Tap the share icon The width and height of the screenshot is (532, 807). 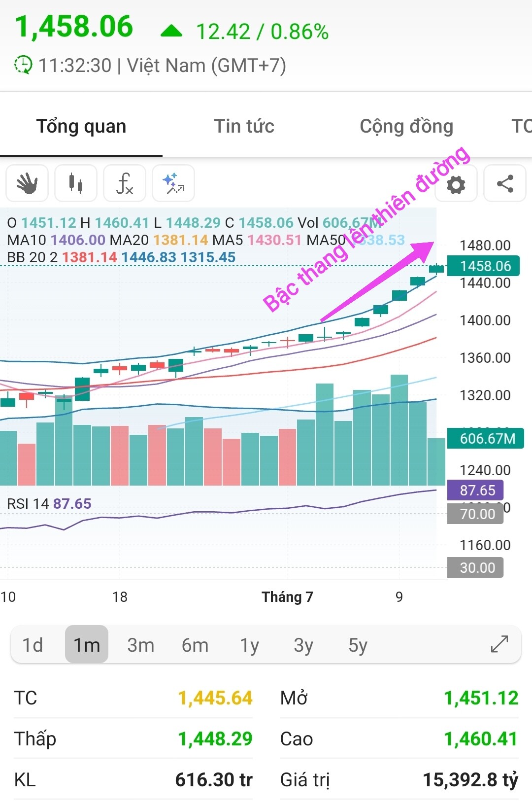click(x=505, y=183)
